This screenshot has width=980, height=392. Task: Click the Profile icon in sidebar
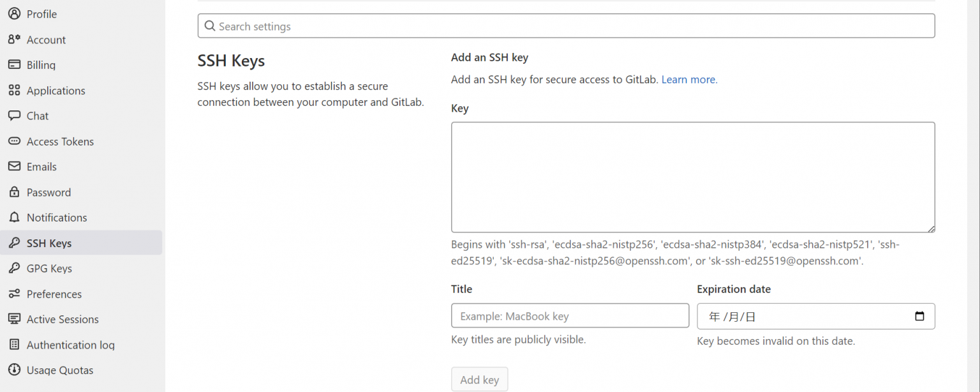pyautogui.click(x=14, y=13)
